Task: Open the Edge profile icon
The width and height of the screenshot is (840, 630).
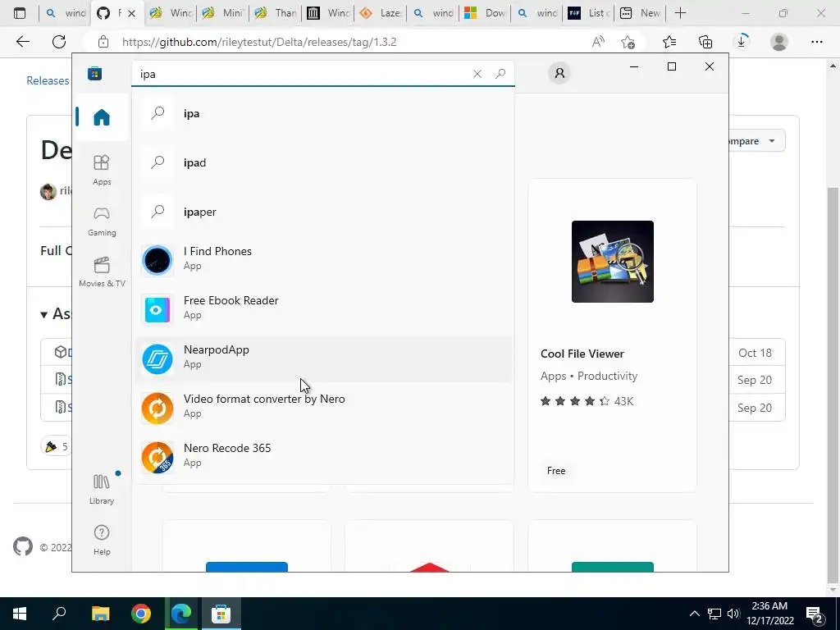Action: tap(779, 42)
